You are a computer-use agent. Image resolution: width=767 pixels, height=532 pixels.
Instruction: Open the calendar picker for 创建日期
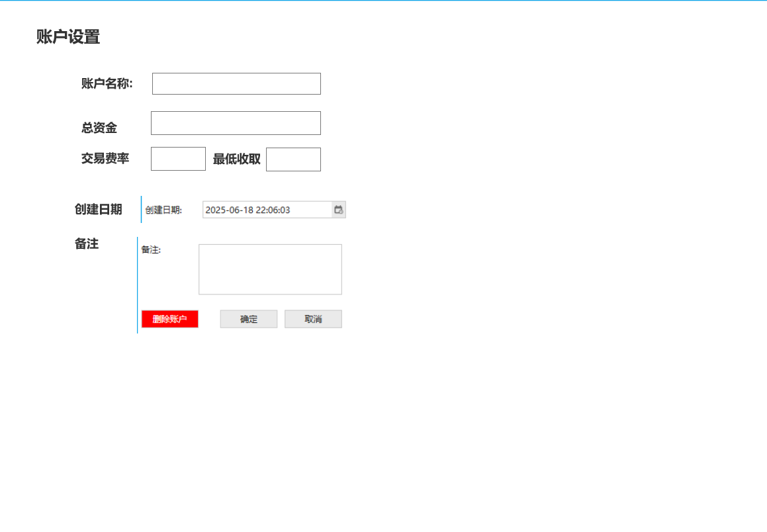(338, 210)
